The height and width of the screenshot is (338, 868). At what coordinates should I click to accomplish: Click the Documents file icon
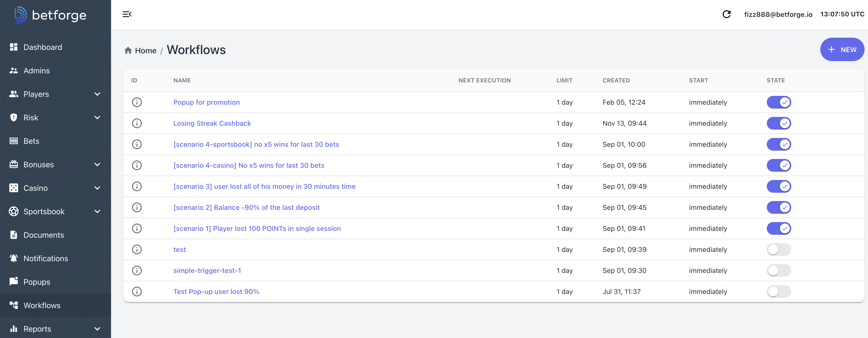coord(13,235)
